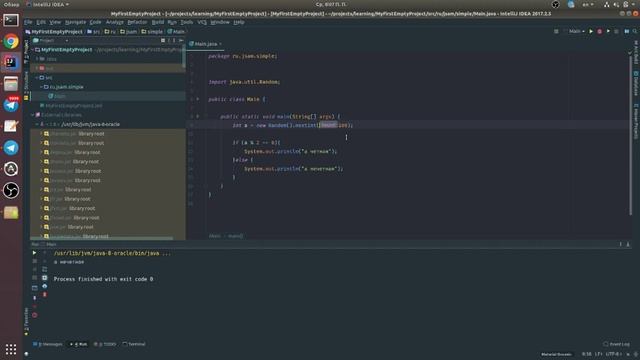Open the File menu
Image resolution: width=640 pixels, height=360 pixels.
(x=28, y=22)
